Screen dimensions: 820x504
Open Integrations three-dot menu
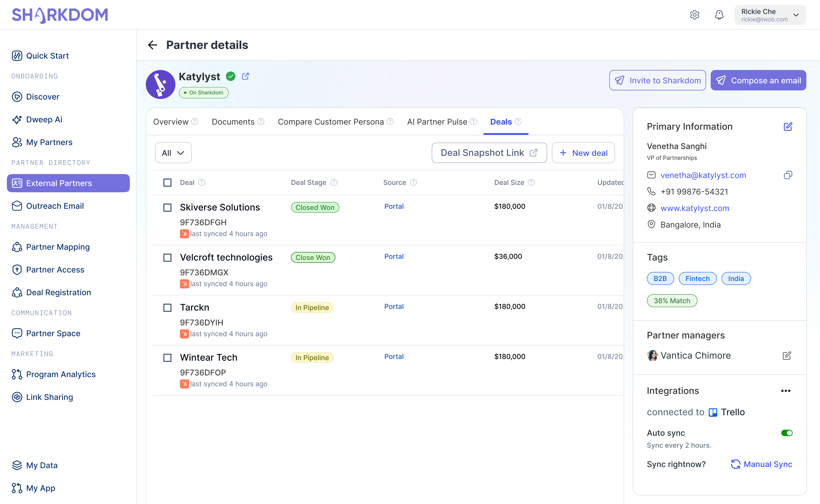786,391
